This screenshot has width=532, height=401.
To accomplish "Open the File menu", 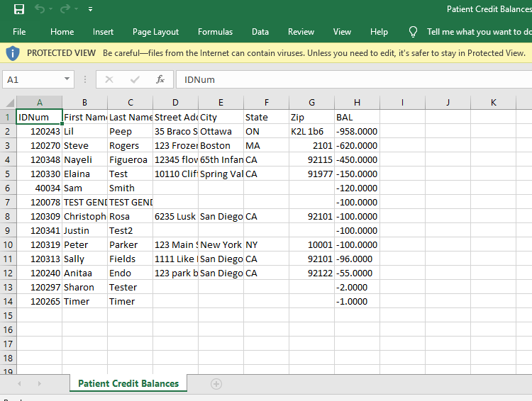I will 19,32.
